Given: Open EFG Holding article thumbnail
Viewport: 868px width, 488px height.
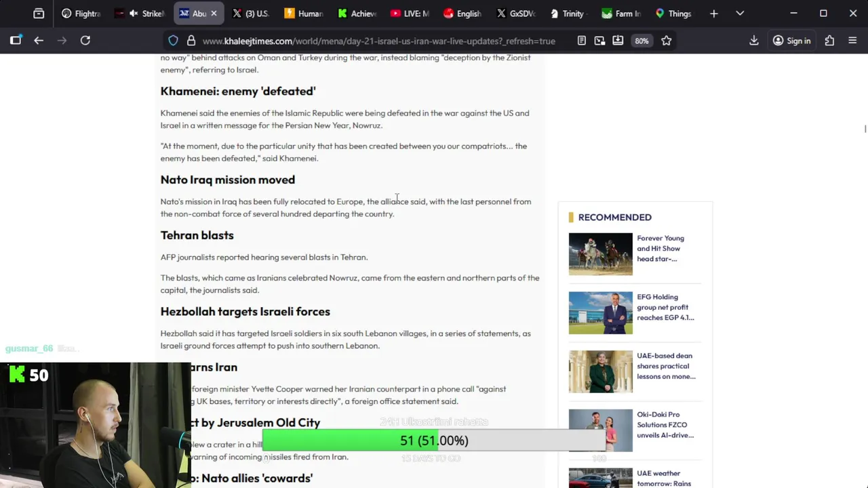Looking at the screenshot, I should [x=600, y=312].
